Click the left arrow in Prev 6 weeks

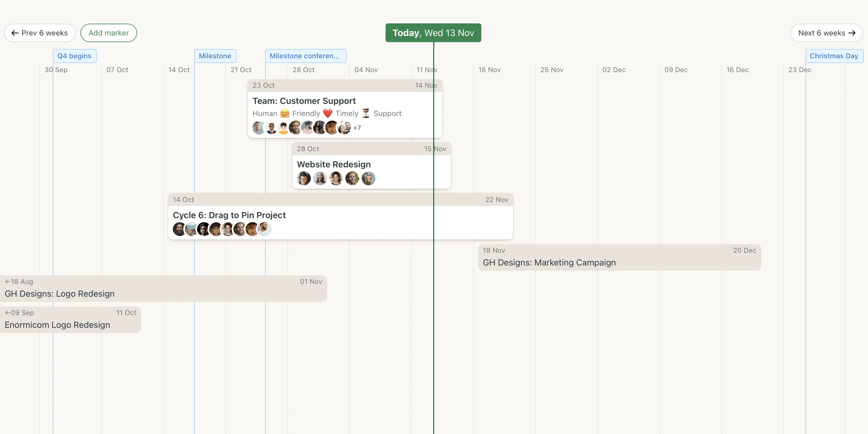click(15, 33)
